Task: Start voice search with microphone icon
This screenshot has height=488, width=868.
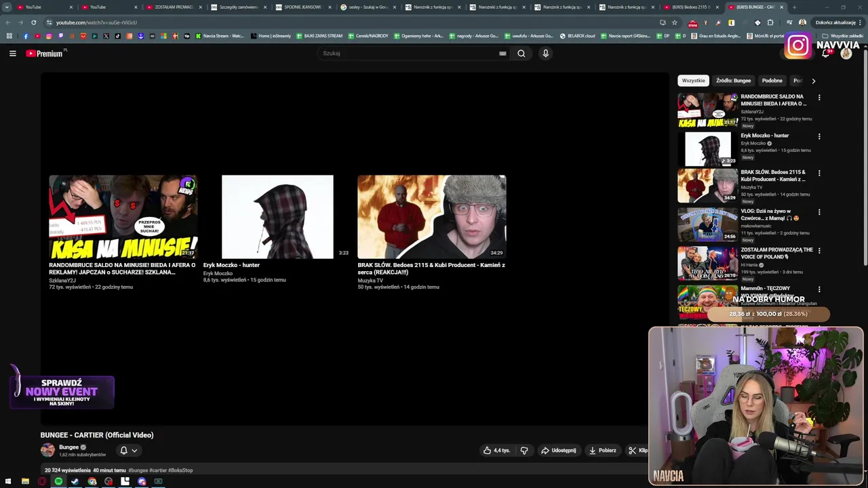Action: (x=545, y=54)
